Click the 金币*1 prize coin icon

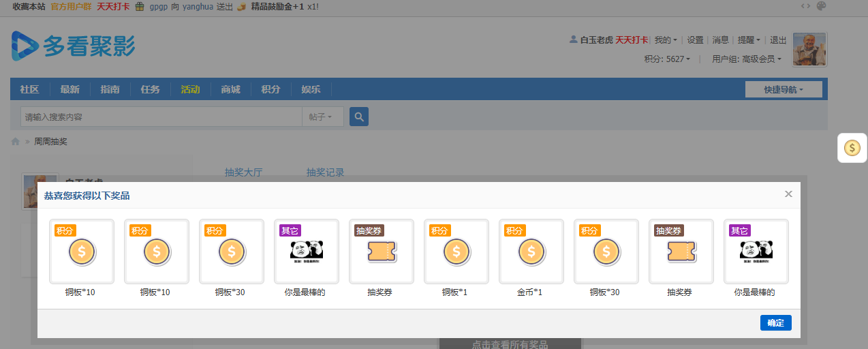531,252
